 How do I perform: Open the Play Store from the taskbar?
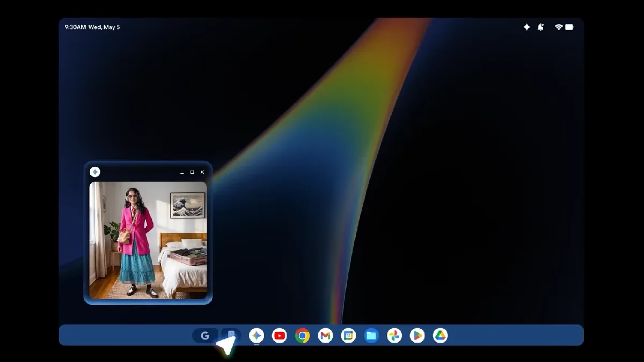[x=417, y=336]
